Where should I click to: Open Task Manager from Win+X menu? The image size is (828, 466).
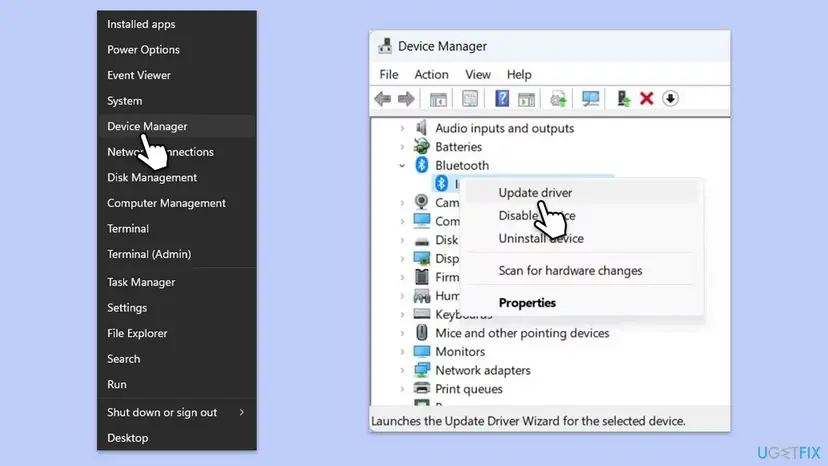coord(177,282)
